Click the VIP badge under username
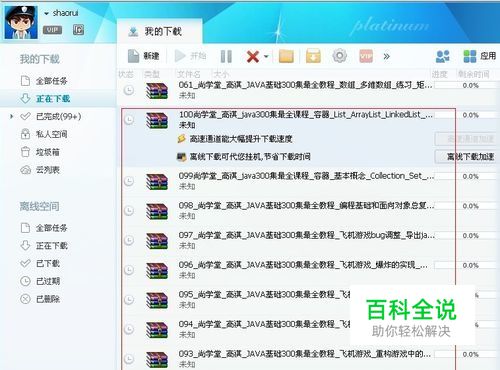 click(x=52, y=30)
